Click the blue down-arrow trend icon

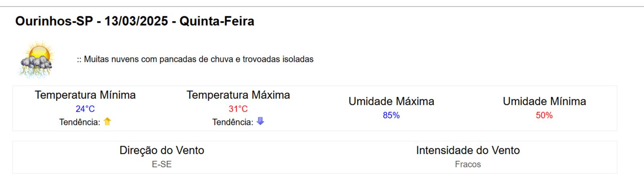260,121
